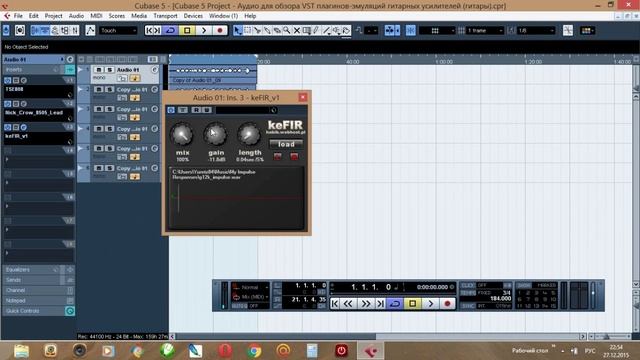Select the Glue tool

pos(267,31)
